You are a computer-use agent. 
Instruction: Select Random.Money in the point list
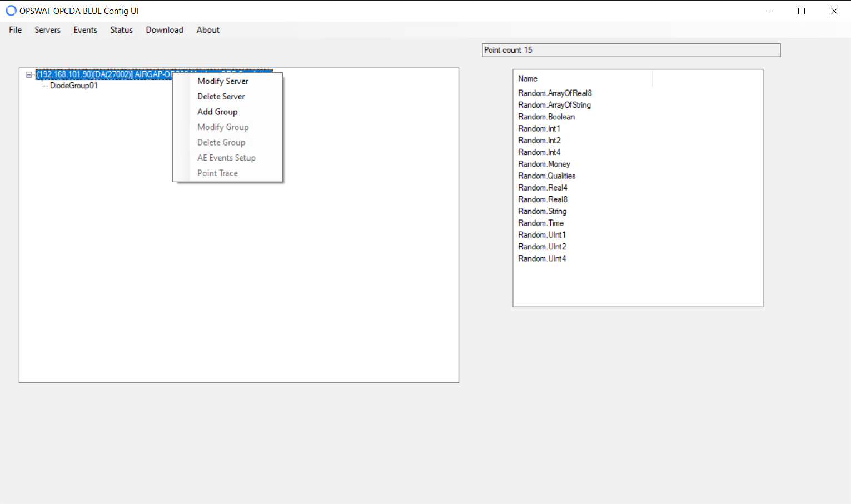tap(544, 164)
